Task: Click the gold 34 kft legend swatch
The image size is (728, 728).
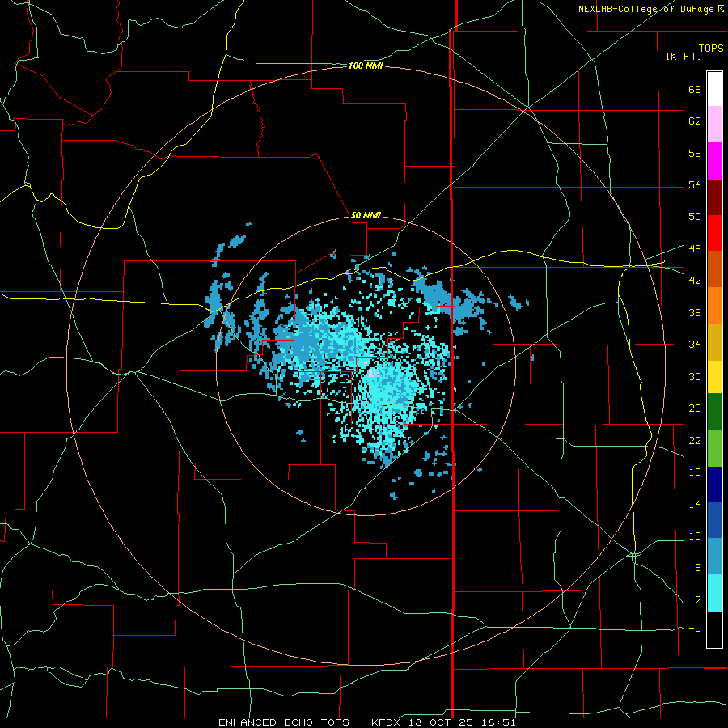Action: pyautogui.click(x=714, y=342)
